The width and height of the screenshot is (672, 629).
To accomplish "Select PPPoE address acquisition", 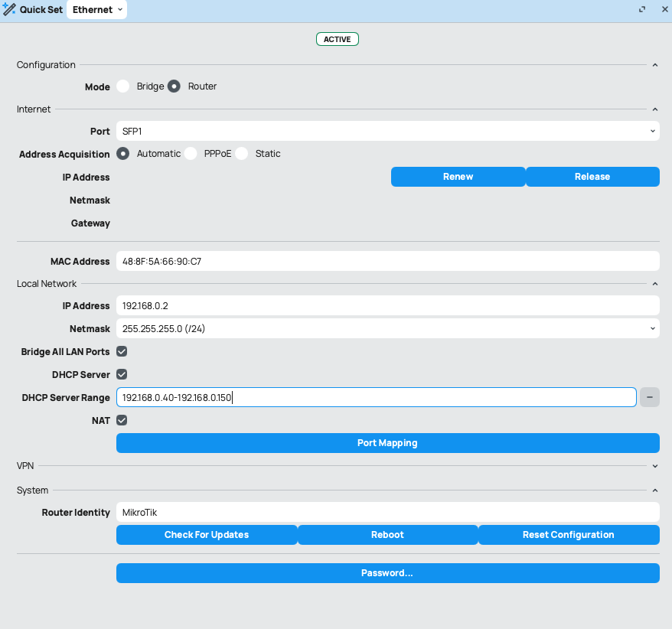I will pos(190,154).
